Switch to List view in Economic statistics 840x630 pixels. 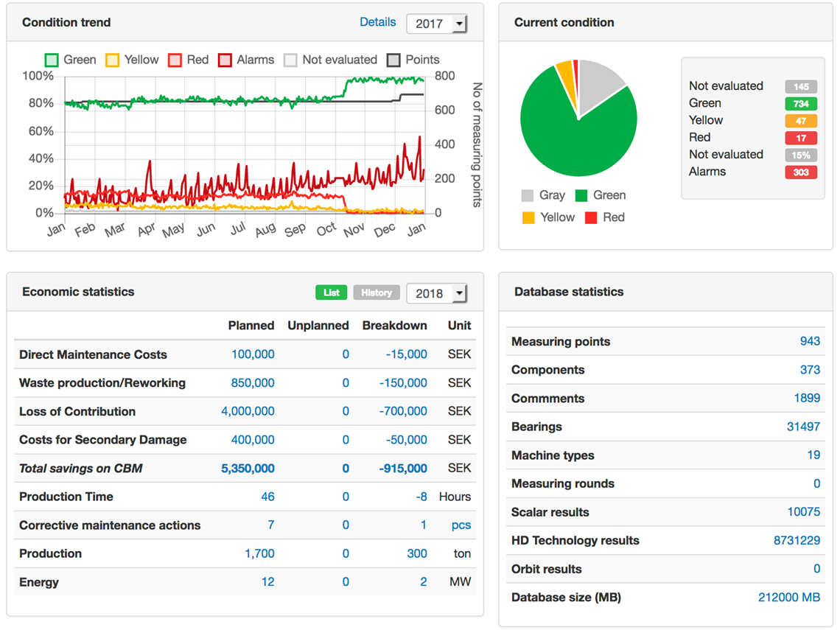tap(331, 293)
